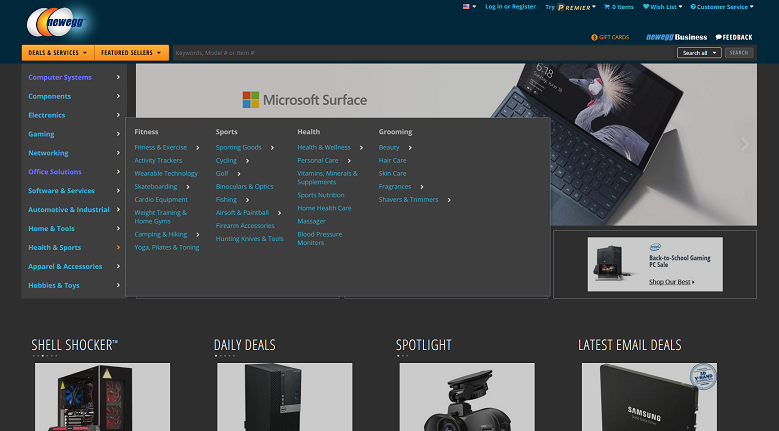779x431 pixels.
Task: Open Latest Email Deals Samsung SSD thumbnail
Action: (x=649, y=397)
